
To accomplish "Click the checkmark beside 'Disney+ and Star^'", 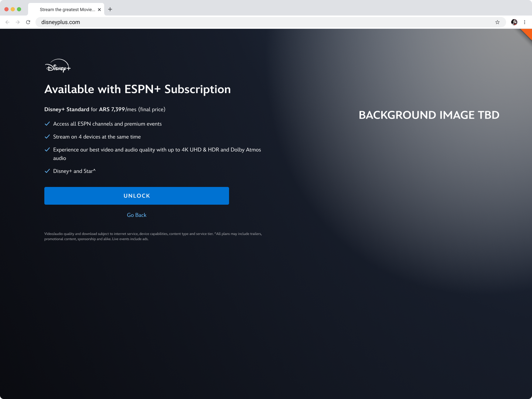I will coord(47,171).
